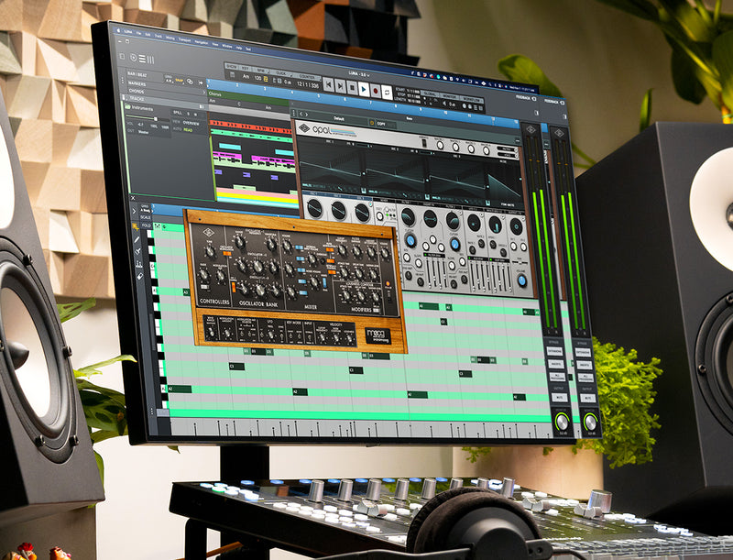Open the READ automation mode dropdown
This screenshot has height=560, width=733.
pyautogui.click(x=188, y=130)
